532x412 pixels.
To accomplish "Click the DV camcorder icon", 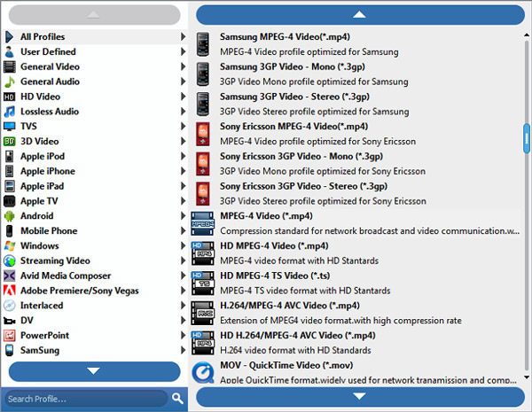I will 10,321.
